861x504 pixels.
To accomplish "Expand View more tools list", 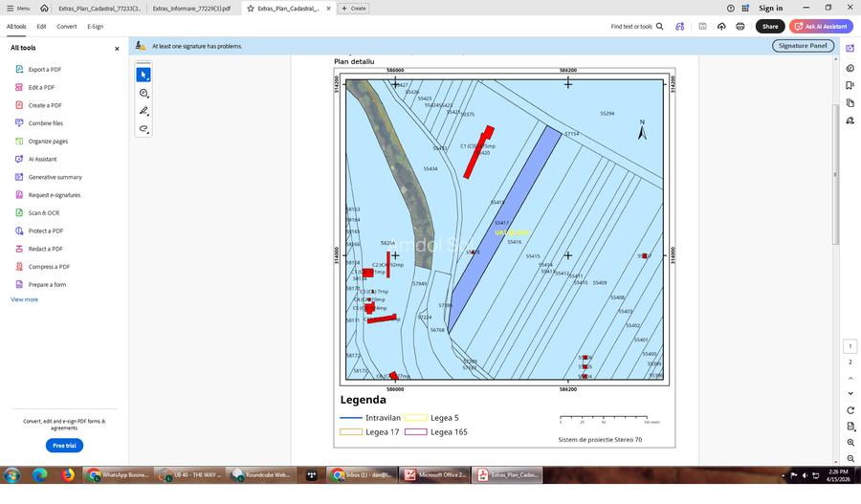I will (x=25, y=299).
